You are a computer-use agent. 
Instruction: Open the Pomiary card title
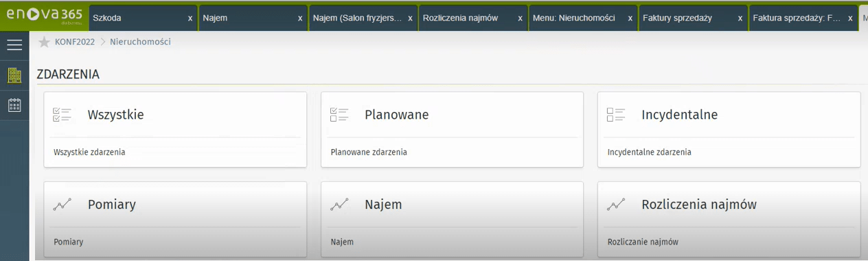tap(112, 204)
